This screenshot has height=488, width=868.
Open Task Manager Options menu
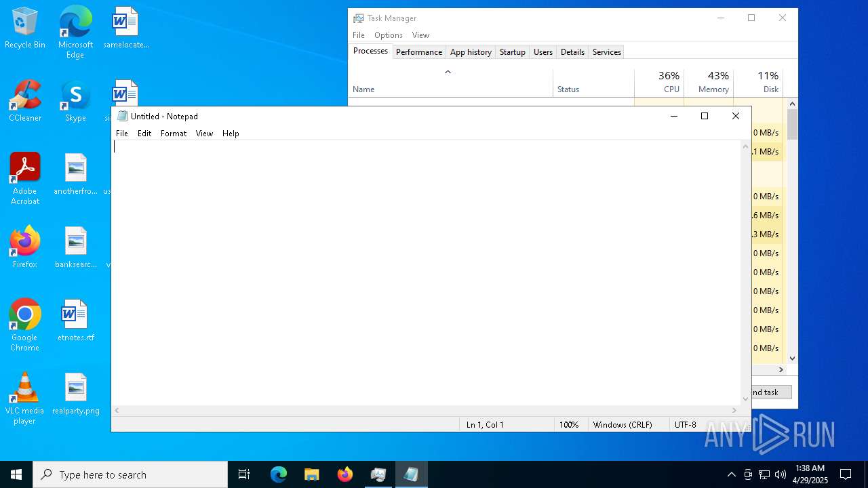(x=389, y=35)
